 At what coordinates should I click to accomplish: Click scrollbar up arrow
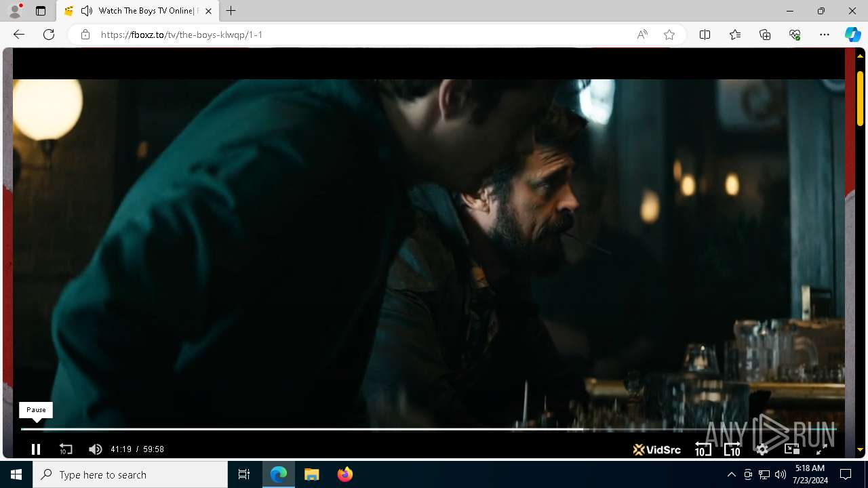point(861,56)
